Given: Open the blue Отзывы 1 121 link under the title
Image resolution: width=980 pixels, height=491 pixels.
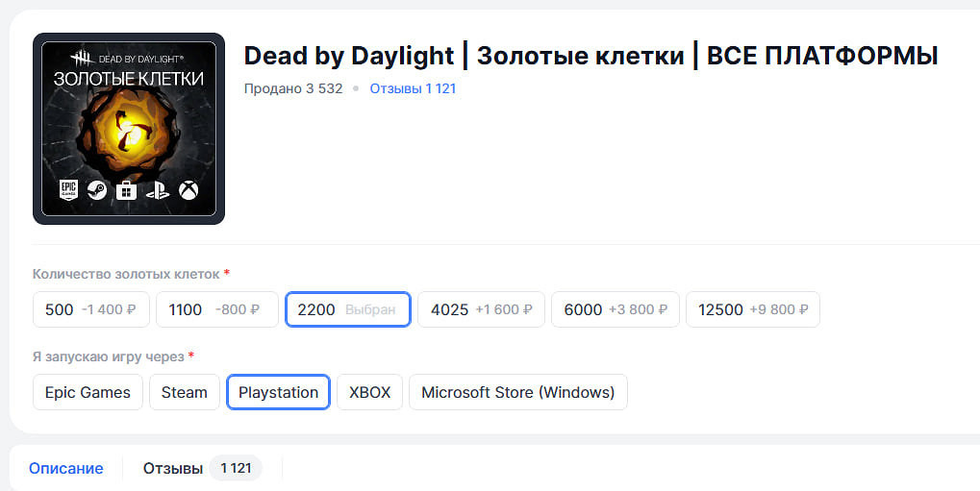Looking at the screenshot, I should pyautogui.click(x=413, y=88).
